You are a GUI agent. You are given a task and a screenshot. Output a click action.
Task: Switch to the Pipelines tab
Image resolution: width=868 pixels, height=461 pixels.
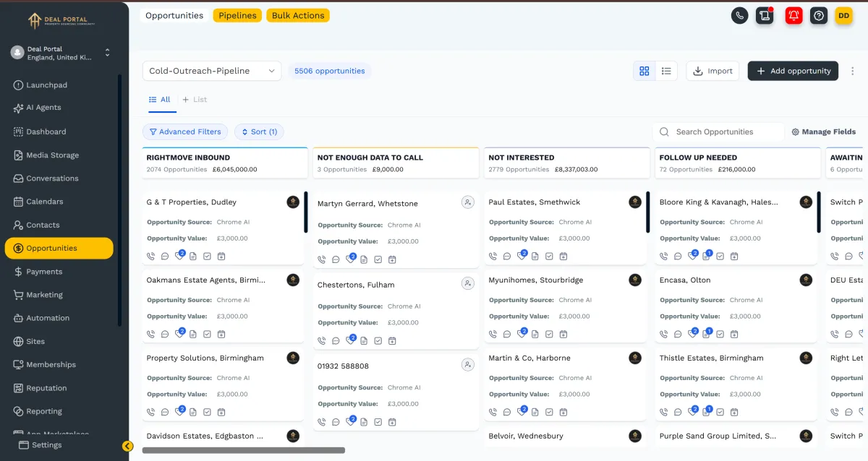tap(237, 15)
